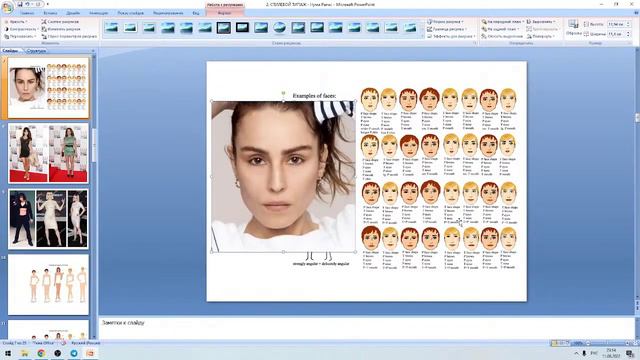Open Telegram from the taskbar

74,353
